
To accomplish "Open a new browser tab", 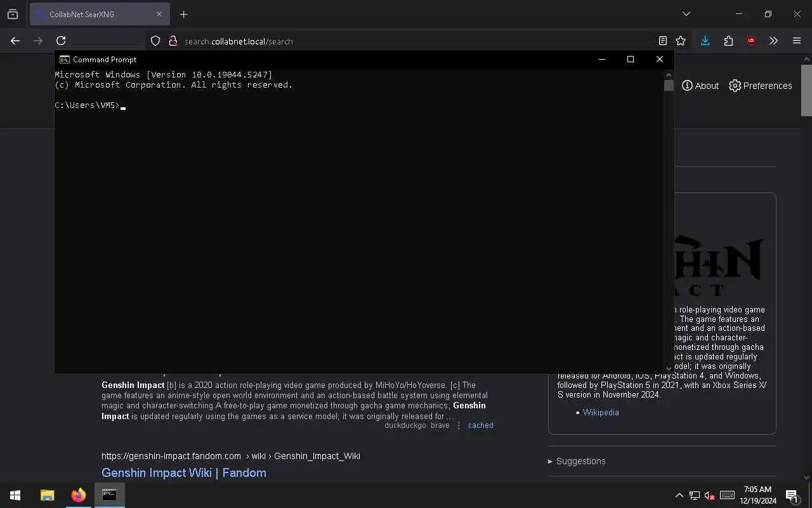I will click(183, 14).
